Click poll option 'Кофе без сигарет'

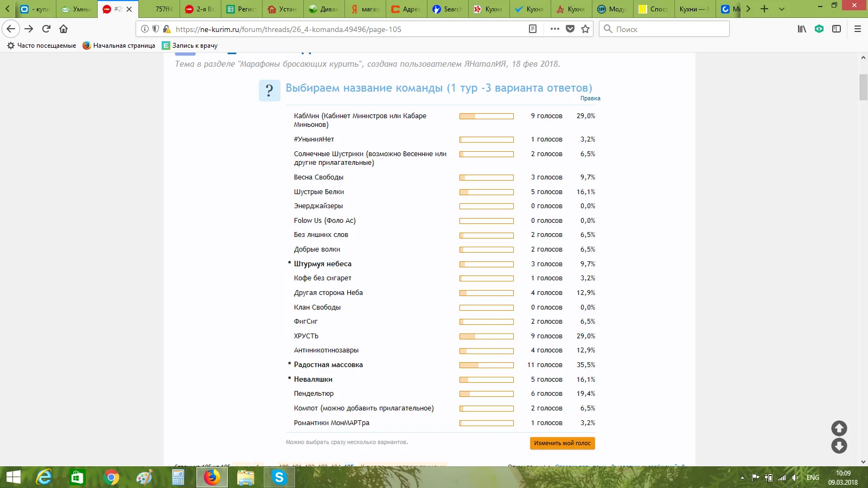pyautogui.click(x=323, y=278)
